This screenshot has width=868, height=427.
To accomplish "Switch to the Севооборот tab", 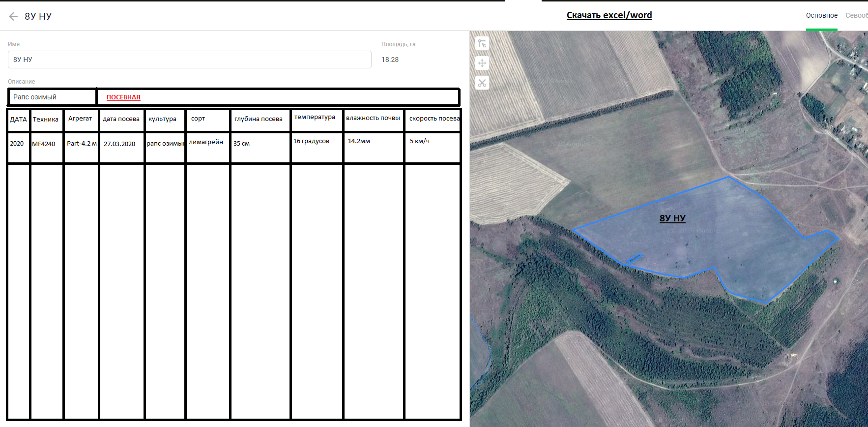I will [856, 16].
